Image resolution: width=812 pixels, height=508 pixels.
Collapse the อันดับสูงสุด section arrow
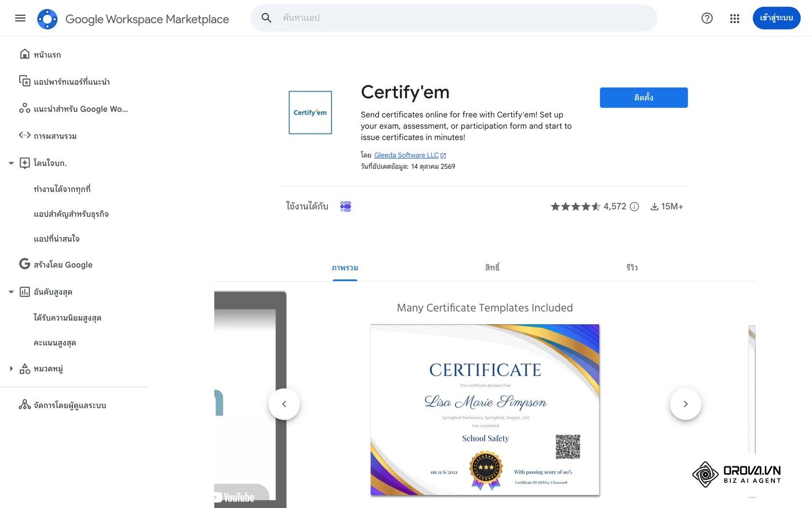pyautogui.click(x=11, y=292)
